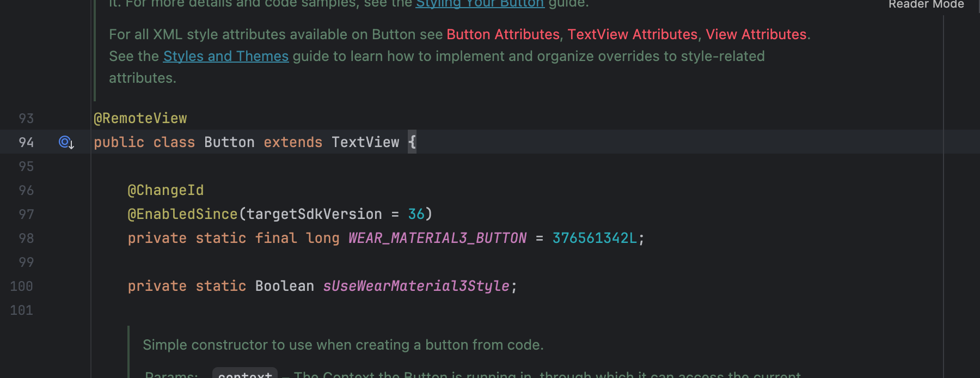Click the opening brace after TextView
Screen dimensions: 980x378
click(x=412, y=142)
